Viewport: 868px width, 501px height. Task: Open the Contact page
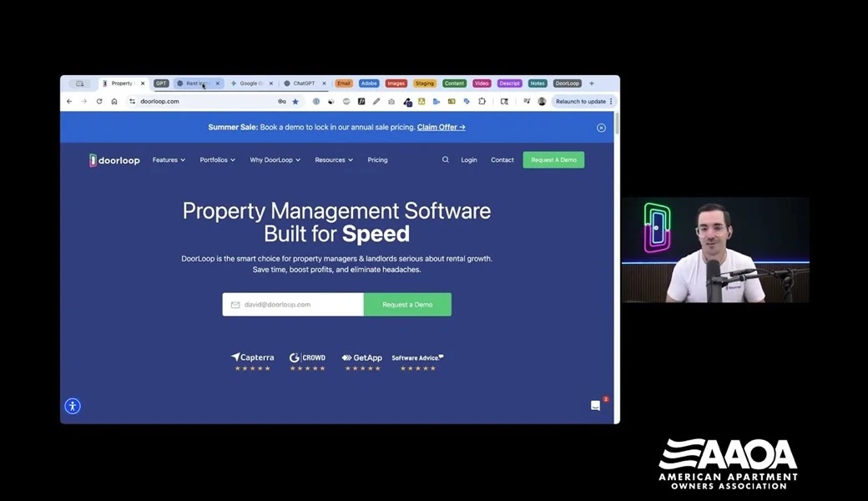click(x=502, y=160)
